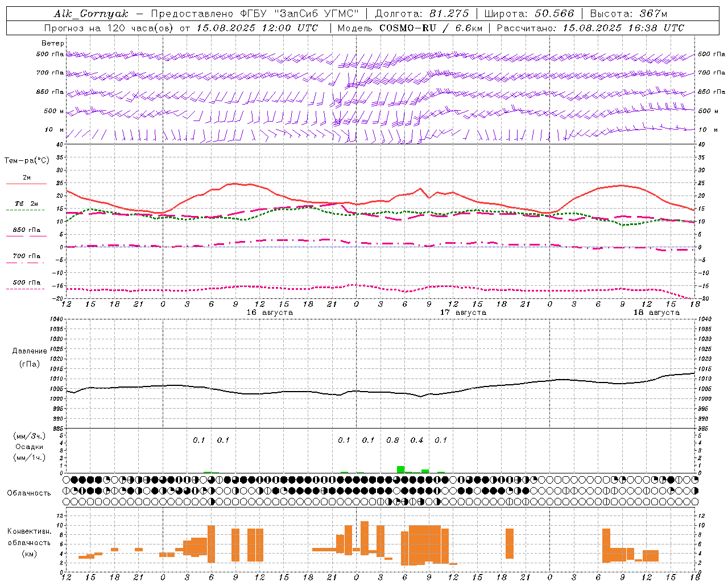Click the "700 гПа" temperature legend entry
Screen dimensions: 728x582
[27, 256]
